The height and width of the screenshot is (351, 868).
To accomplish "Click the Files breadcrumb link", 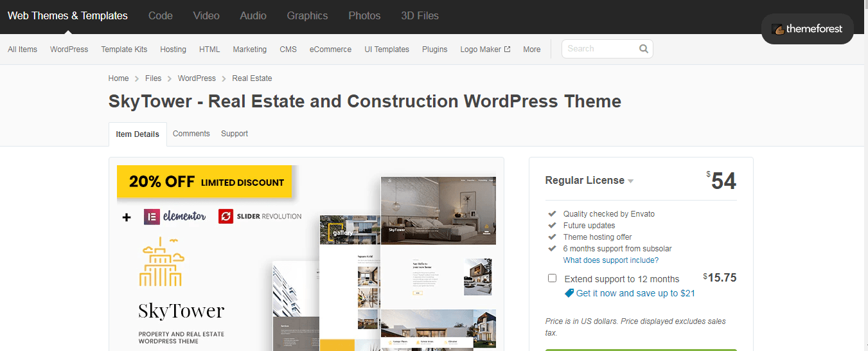I will [153, 78].
